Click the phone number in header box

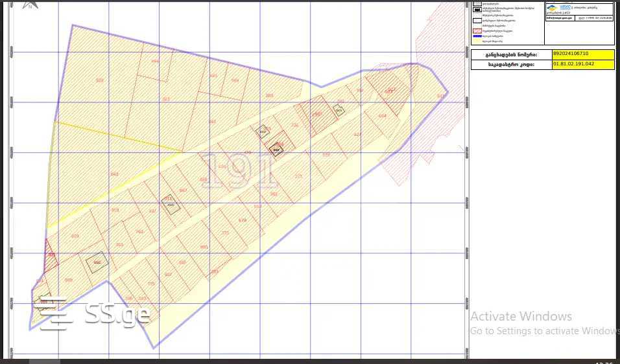pyautogui.click(x=595, y=18)
